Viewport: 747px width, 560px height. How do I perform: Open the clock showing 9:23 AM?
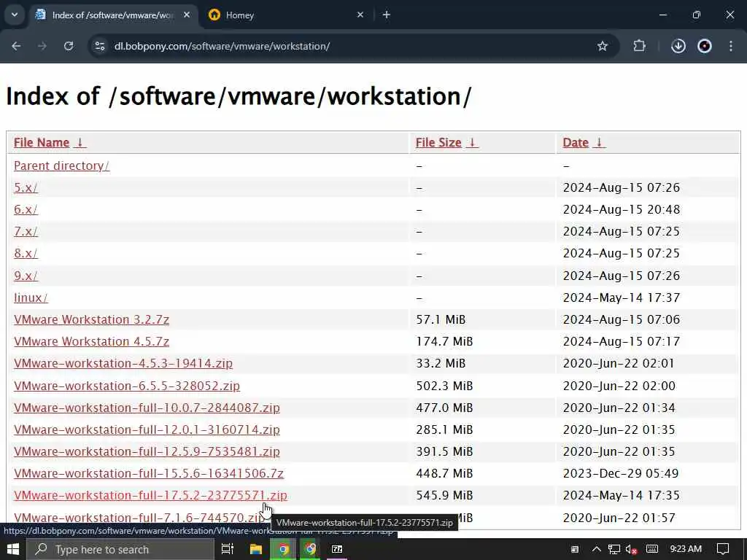[686, 549]
